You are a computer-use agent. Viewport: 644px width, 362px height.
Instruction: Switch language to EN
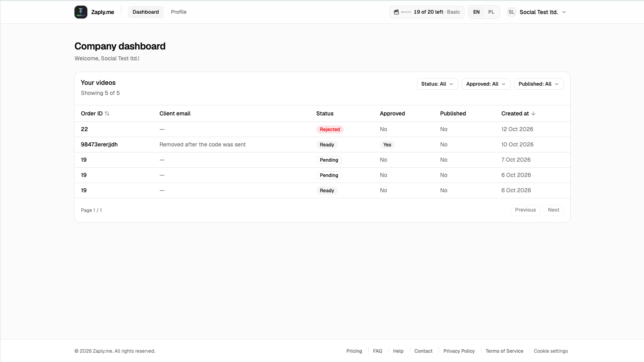point(477,12)
